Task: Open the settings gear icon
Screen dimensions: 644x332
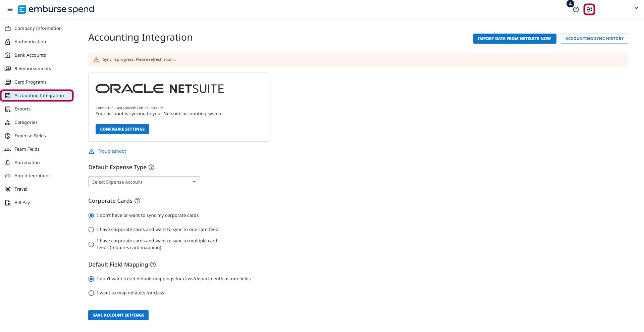Action: [x=589, y=9]
